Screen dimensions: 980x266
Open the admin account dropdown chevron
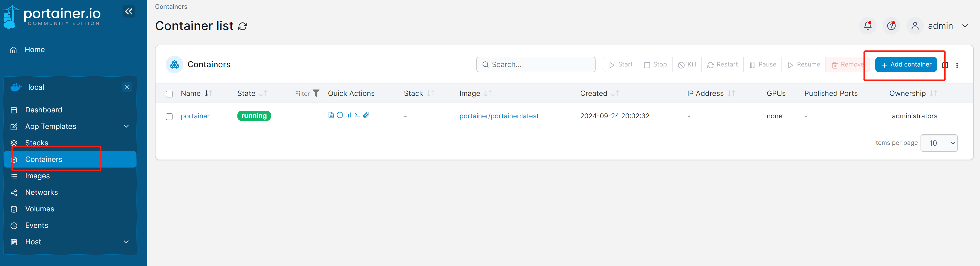click(965, 26)
